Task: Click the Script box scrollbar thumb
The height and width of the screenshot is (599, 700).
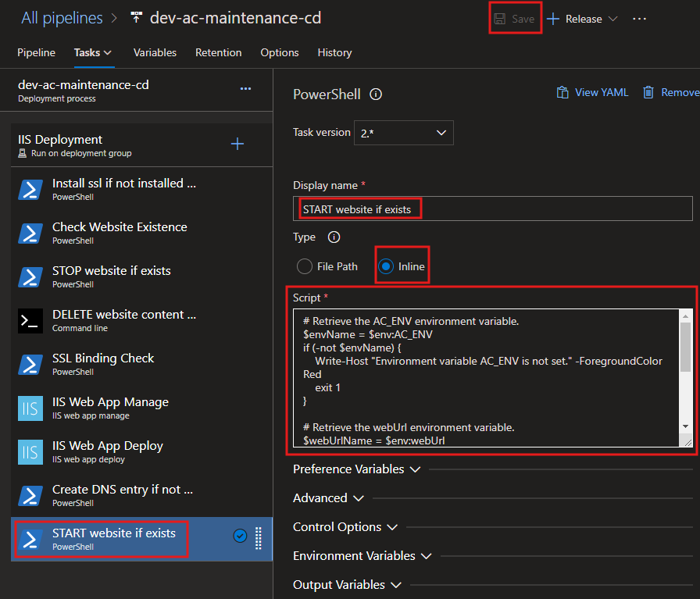Action: [x=686, y=347]
